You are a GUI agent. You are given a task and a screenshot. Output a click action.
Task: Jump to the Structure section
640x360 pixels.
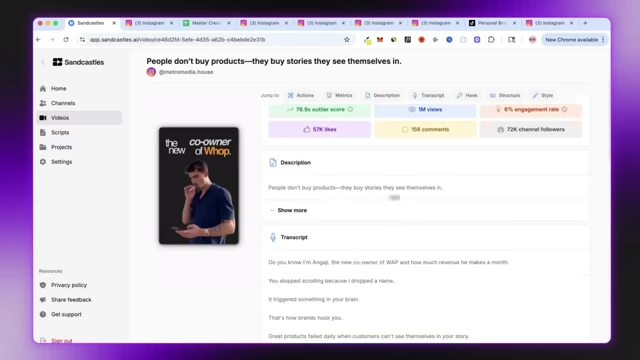point(505,96)
